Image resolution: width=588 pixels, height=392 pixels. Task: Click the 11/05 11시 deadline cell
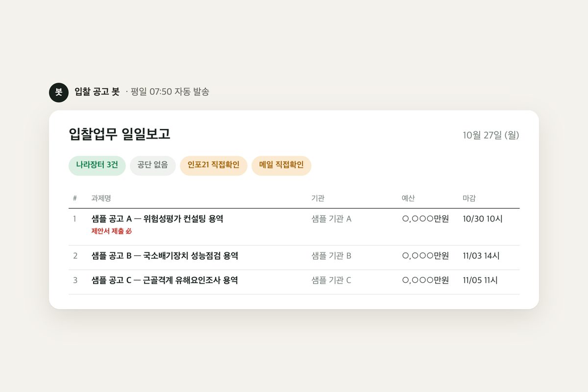pos(480,280)
